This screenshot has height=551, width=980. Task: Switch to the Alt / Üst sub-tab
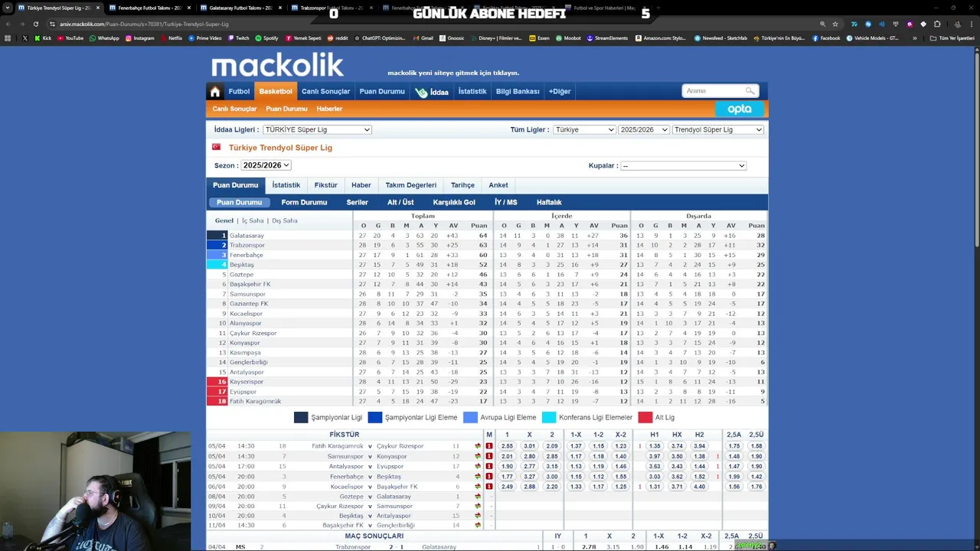pos(400,203)
